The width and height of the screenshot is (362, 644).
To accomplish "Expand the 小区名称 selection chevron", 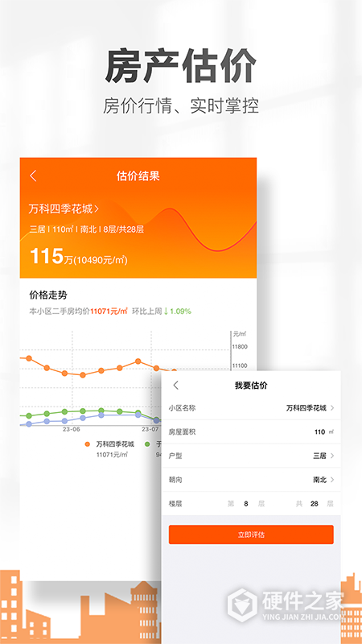I will pos(332,408).
